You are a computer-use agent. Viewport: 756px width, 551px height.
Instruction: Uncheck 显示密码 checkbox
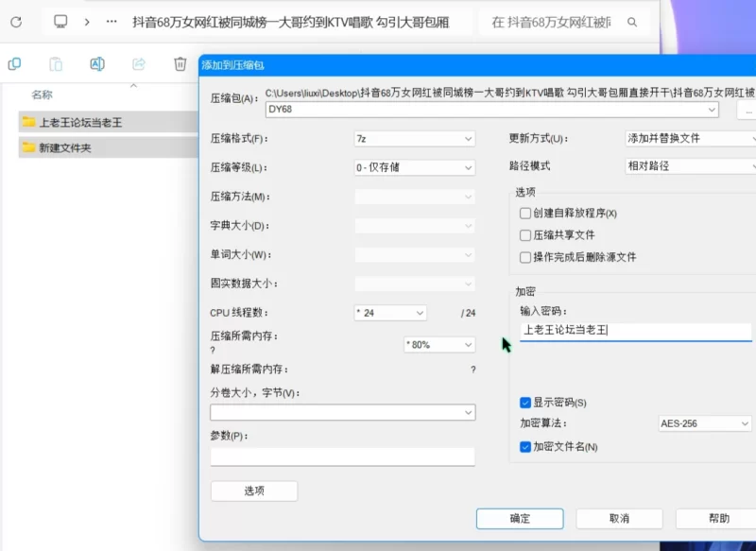tap(525, 403)
